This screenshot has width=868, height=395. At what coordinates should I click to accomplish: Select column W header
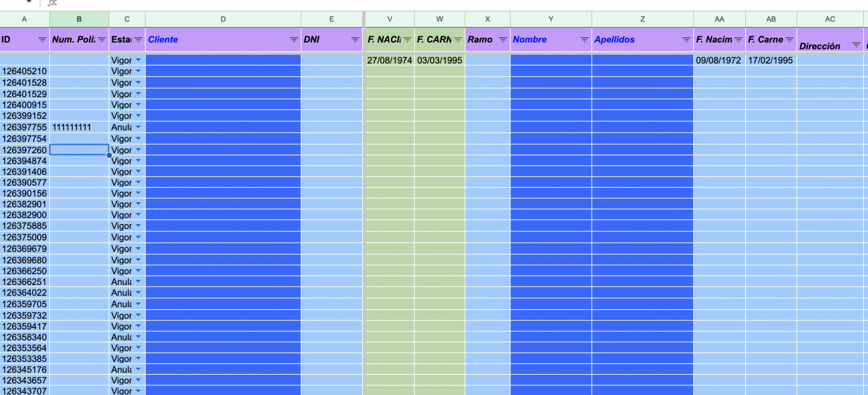440,19
